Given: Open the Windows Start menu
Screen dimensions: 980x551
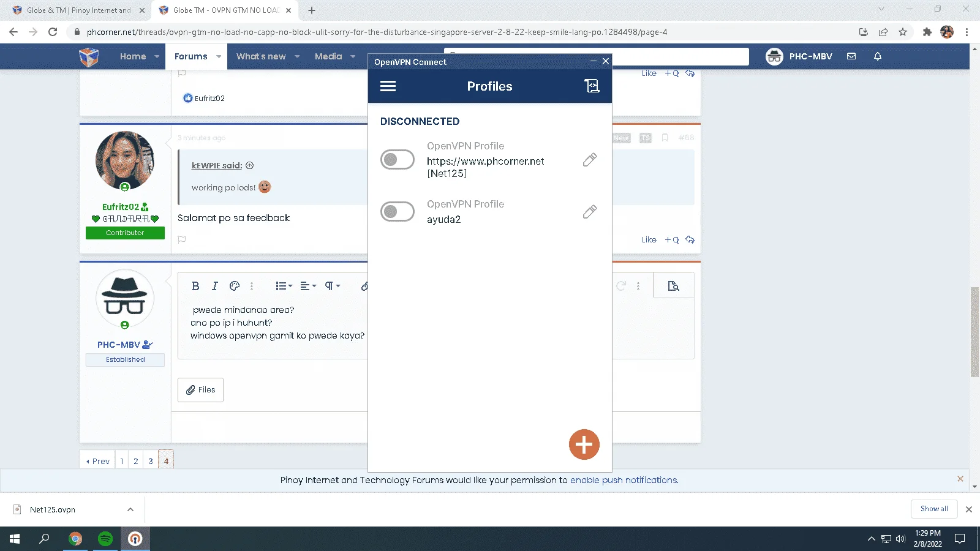Looking at the screenshot, I should click(x=15, y=539).
